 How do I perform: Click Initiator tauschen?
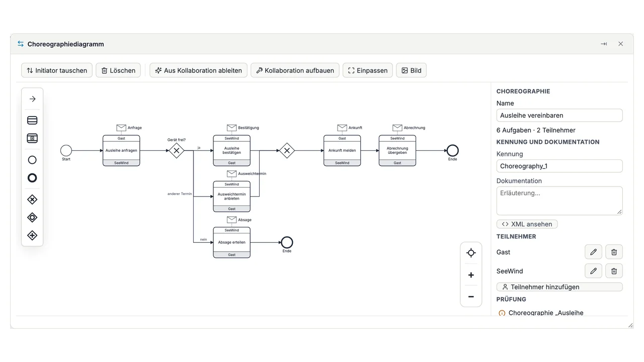57,70
